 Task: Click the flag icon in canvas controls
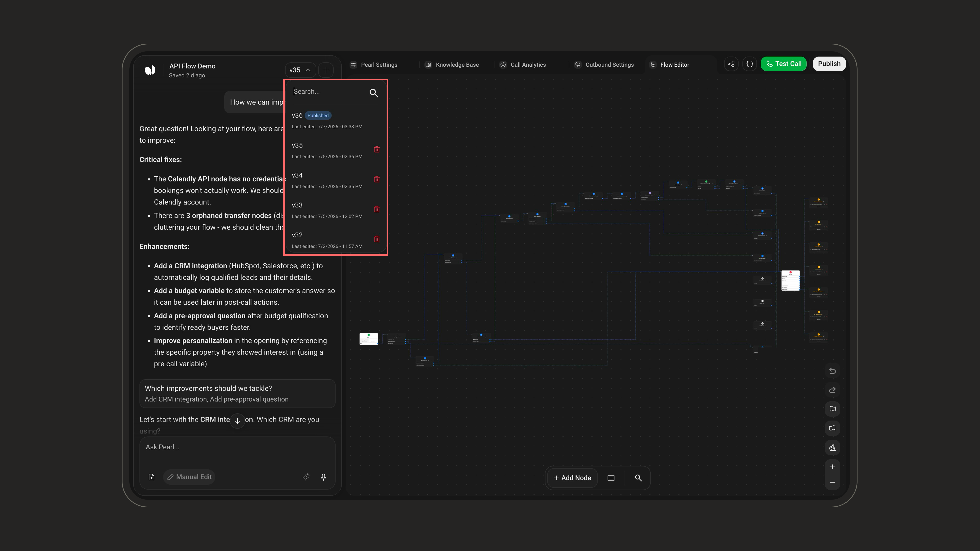coord(832,409)
